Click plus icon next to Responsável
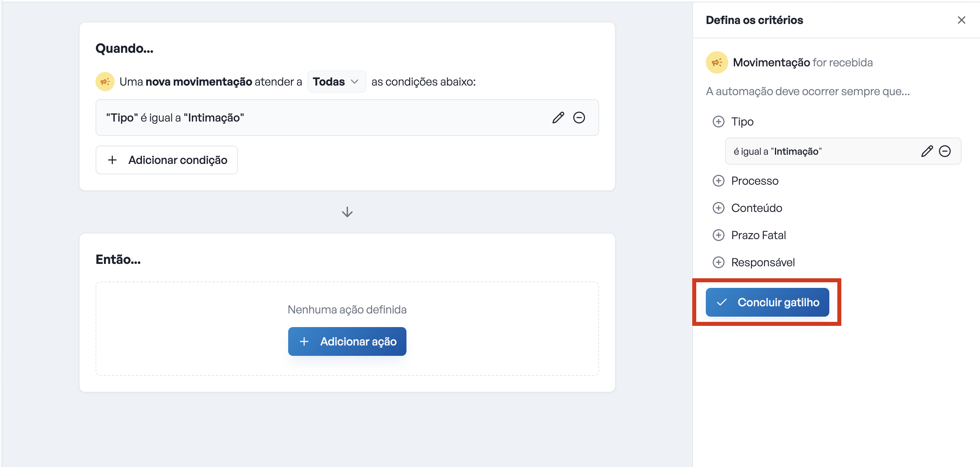Viewport: 980px width, 467px height. [718, 262]
